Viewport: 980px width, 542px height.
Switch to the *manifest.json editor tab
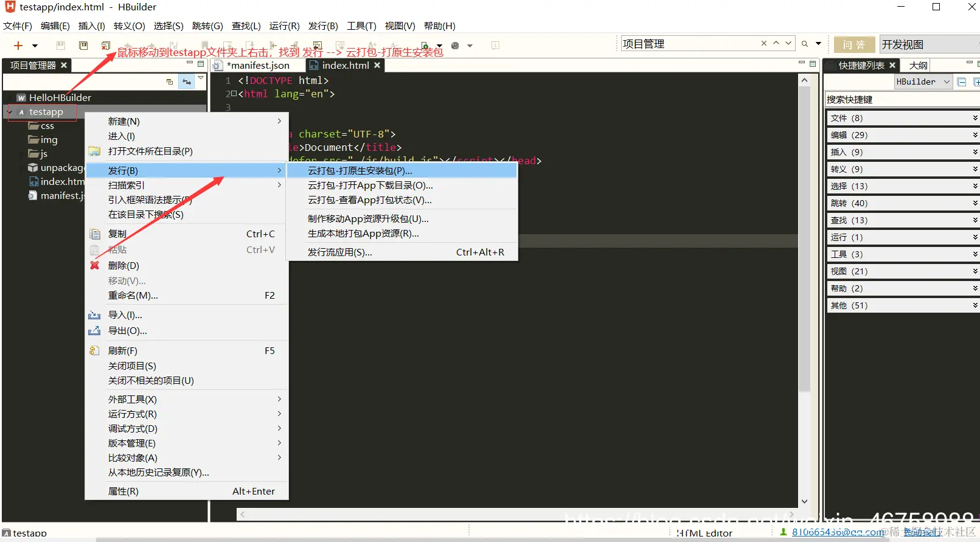(258, 65)
